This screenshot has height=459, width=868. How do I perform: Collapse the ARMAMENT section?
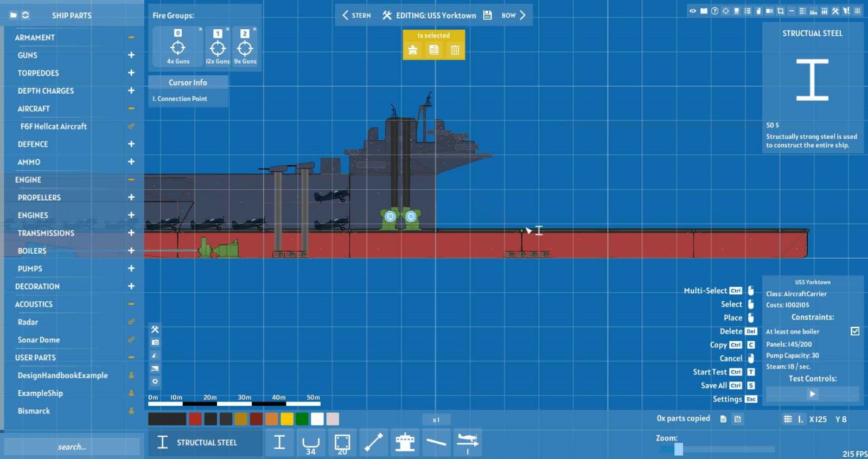coord(131,37)
